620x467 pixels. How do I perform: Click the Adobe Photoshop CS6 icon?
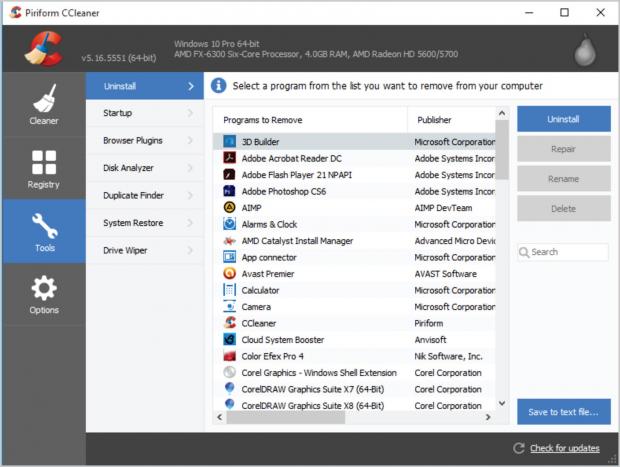coord(229,191)
